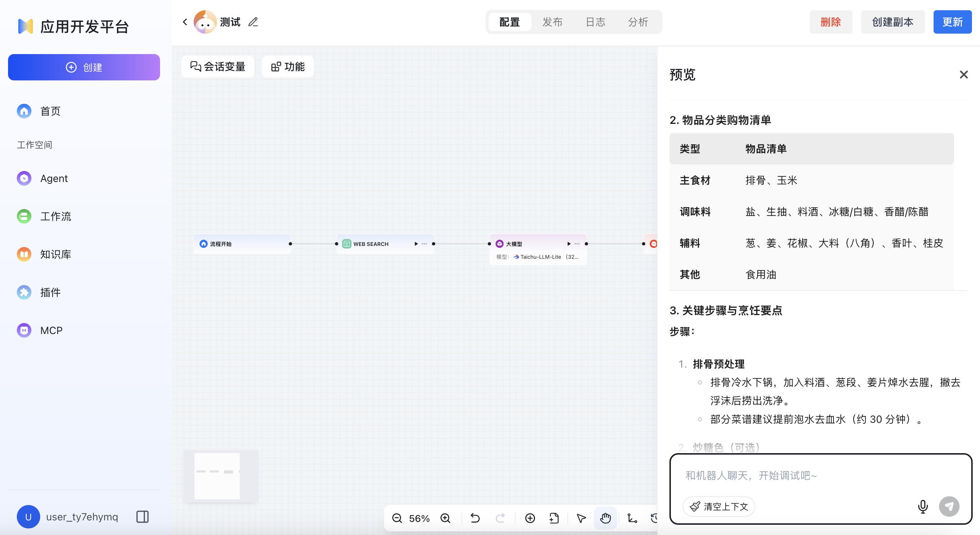Open the WEB SEARCH node's more options menu
Image resolution: width=980 pixels, height=535 pixels.
pyautogui.click(x=424, y=243)
